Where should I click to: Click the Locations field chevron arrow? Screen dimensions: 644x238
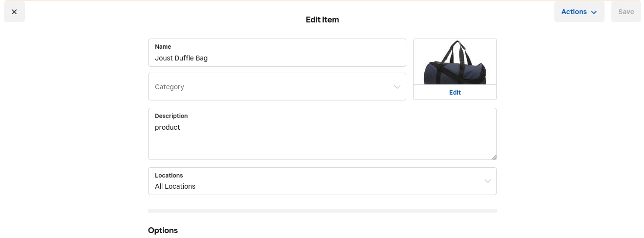(x=488, y=181)
